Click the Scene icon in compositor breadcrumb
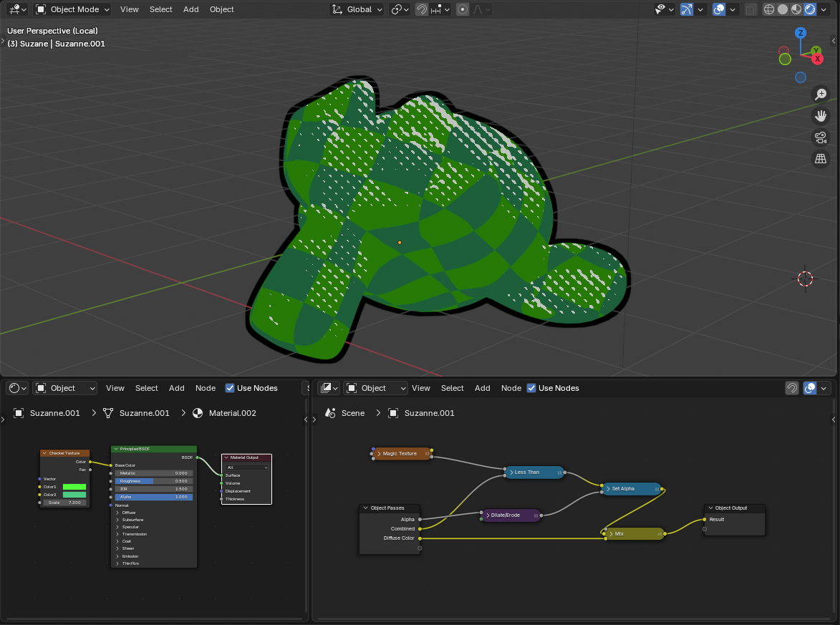Image resolution: width=840 pixels, height=625 pixels. tap(331, 413)
